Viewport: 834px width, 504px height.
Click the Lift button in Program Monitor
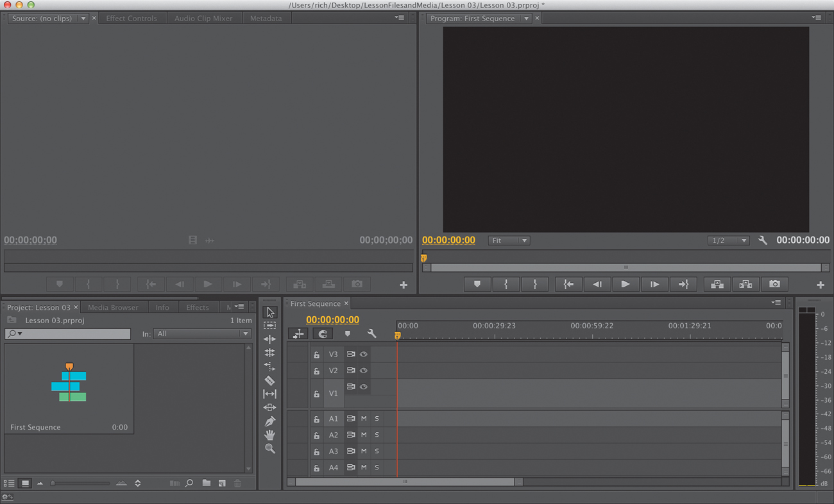pos(717,284)
